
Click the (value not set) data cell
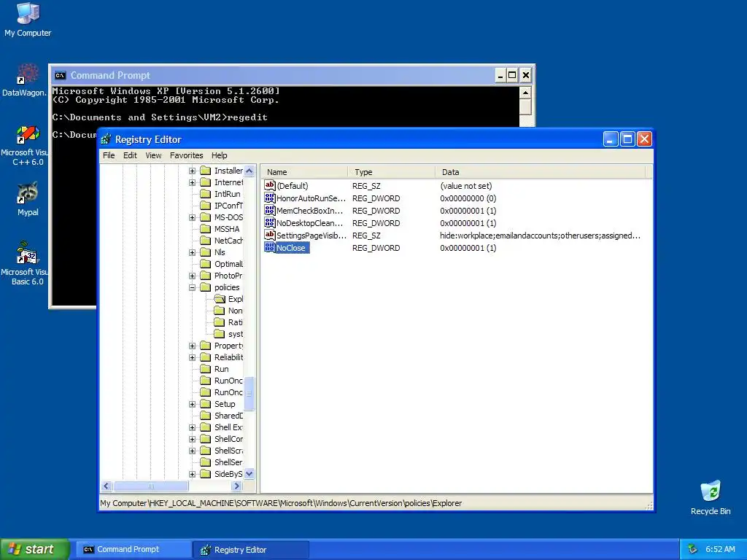click(466, 186)
